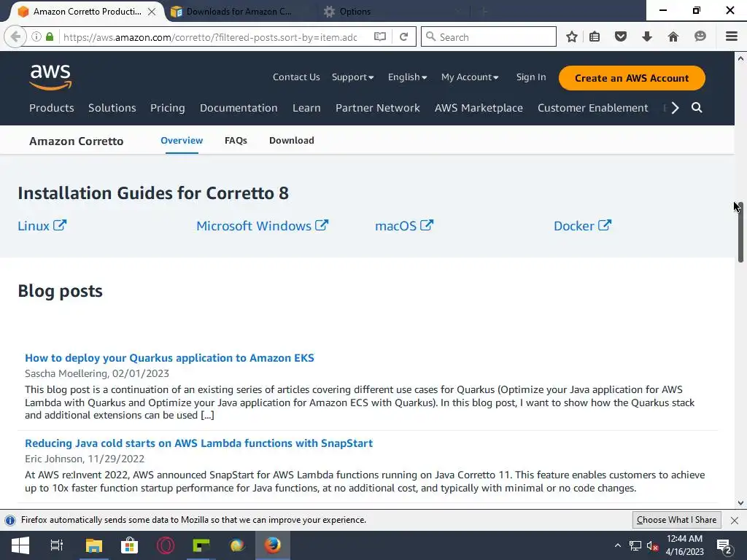The image size is (747, 560).
Task: Open the muted volume tray icon
Action: click(652, 545)
